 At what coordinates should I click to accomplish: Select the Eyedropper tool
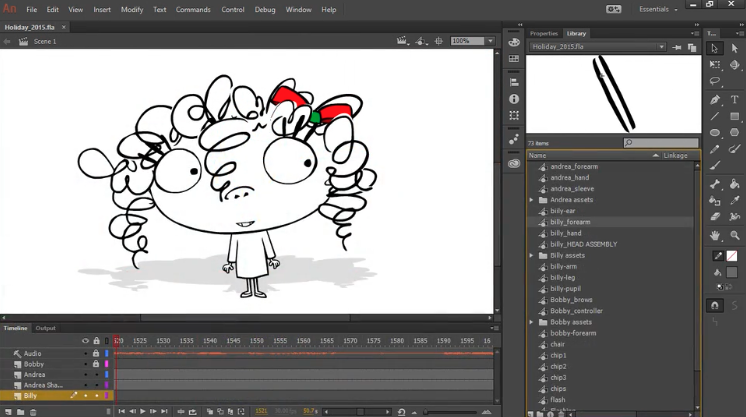734,200
